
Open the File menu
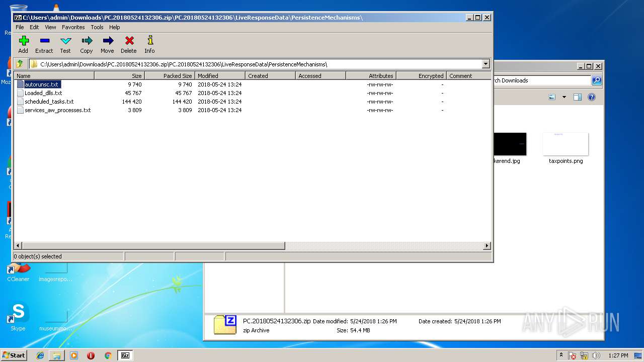pyautogui.click(x=20, y=27)
